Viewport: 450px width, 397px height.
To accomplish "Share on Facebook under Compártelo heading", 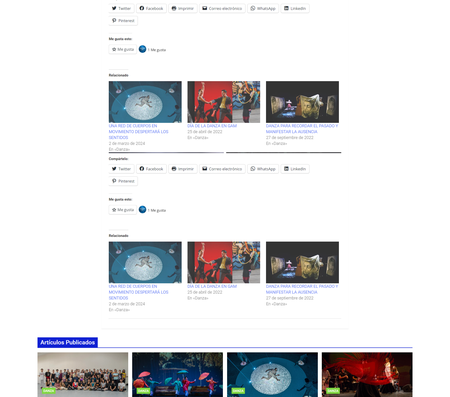I will coord(151,169).
